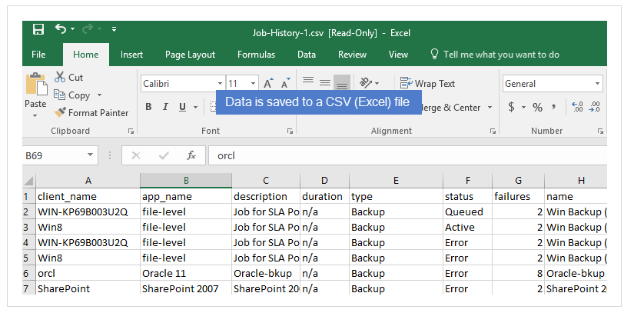Apply Accounting dollar number format

click(x=511, y=107)
